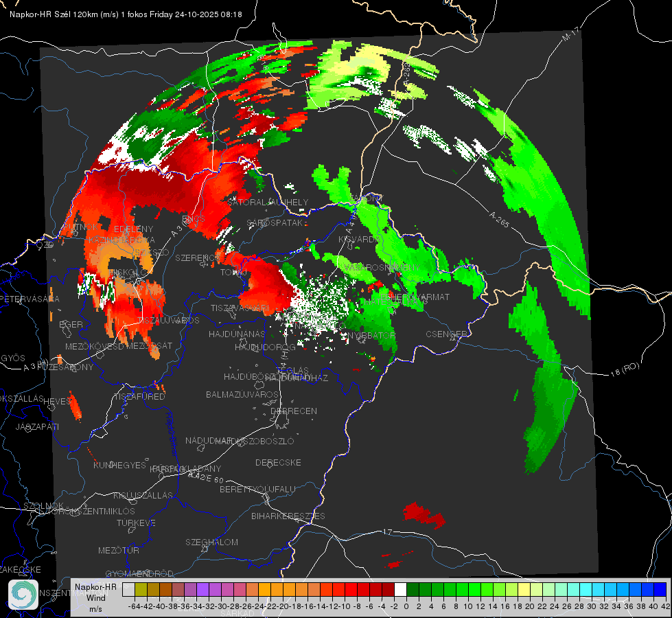Click the SZEGHALOM label
The height and width of the screenshot is (618, 672).
pos(211,542)
